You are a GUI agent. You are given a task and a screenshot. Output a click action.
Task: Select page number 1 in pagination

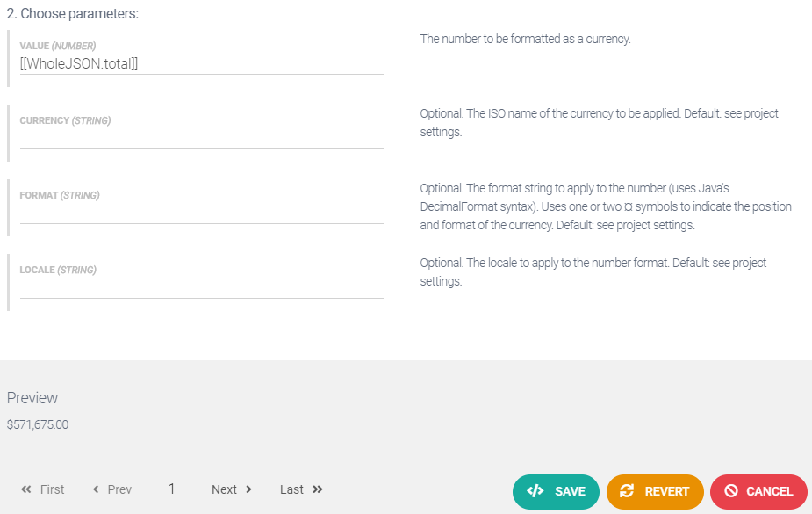171,489
